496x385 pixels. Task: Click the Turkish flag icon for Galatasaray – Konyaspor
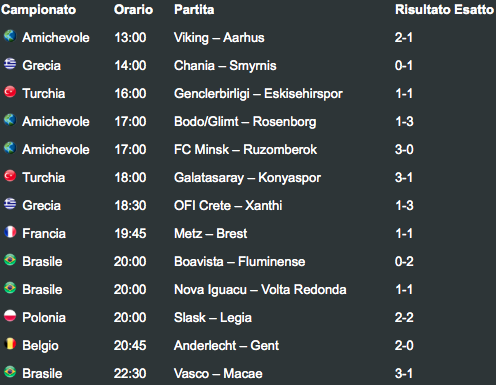tap(10, 176)
